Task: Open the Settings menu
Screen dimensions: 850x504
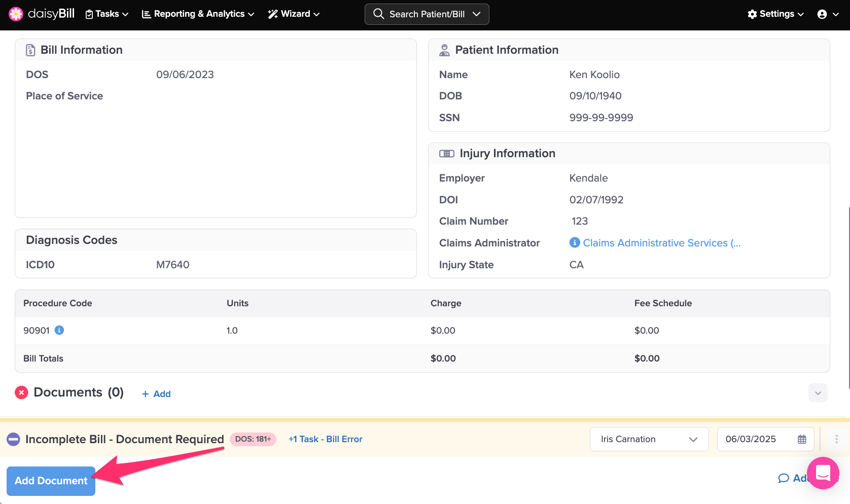Action: coord(775,14)
